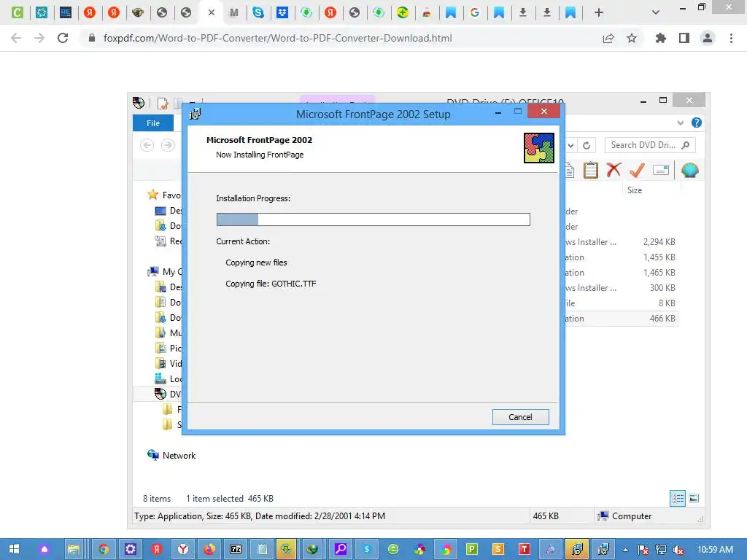Click the globe shell icon in Explorer toolbar

pyautogui.click(x=690, y=170)
